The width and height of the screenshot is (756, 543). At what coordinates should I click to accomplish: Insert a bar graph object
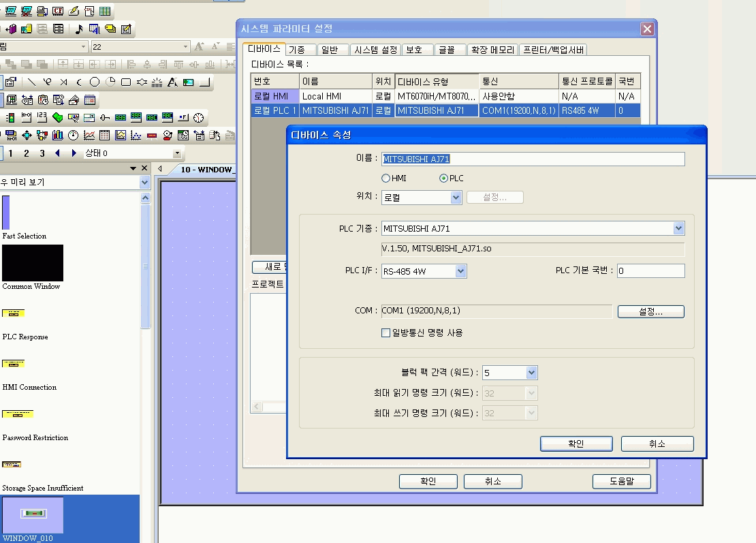coord(57,135)
